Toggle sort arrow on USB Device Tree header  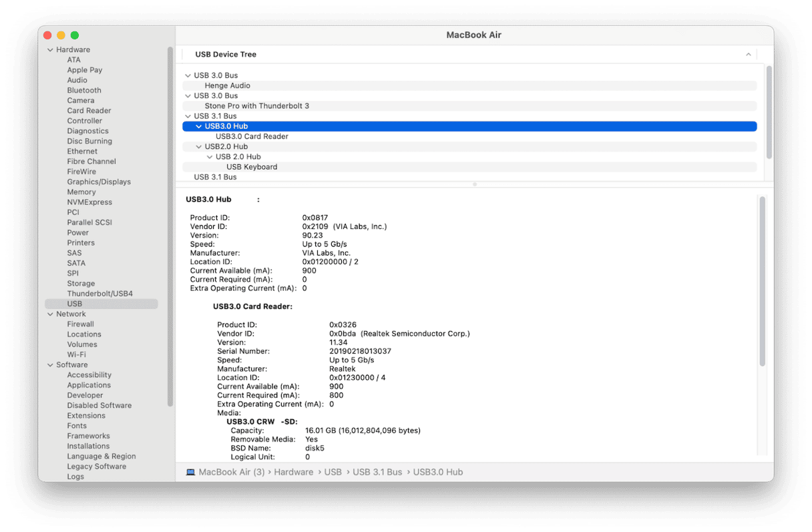pyautogui.click(x=748, y=55)
